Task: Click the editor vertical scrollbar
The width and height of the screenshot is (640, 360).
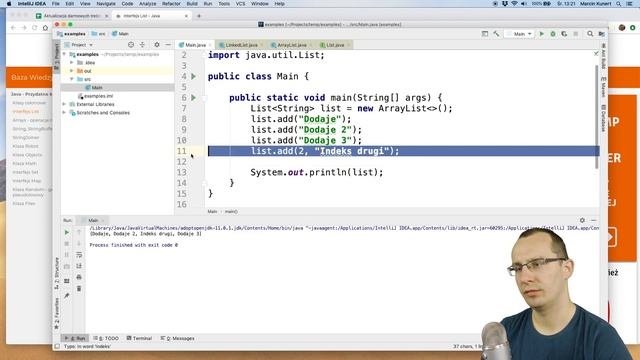Action: pyautogui.click(x=597, y=116)
